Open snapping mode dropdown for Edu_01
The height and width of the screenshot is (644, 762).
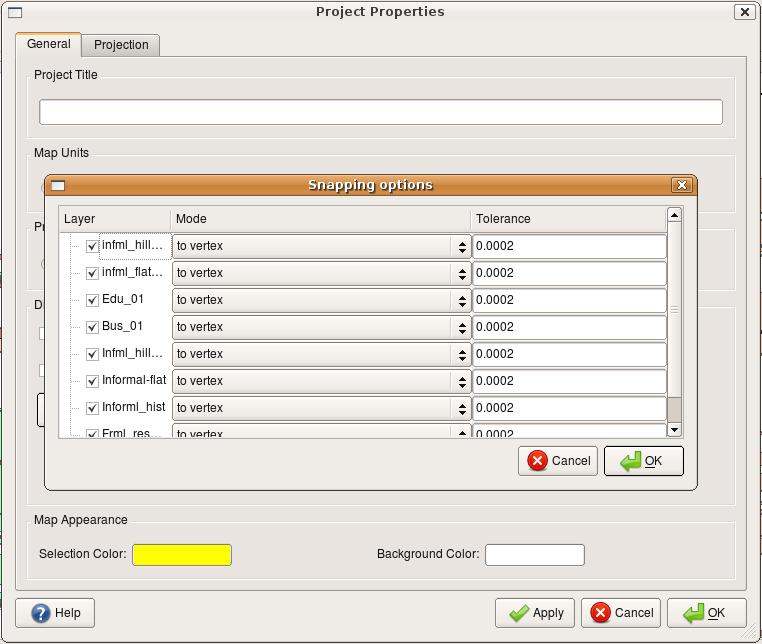click(x=321, y=300)
